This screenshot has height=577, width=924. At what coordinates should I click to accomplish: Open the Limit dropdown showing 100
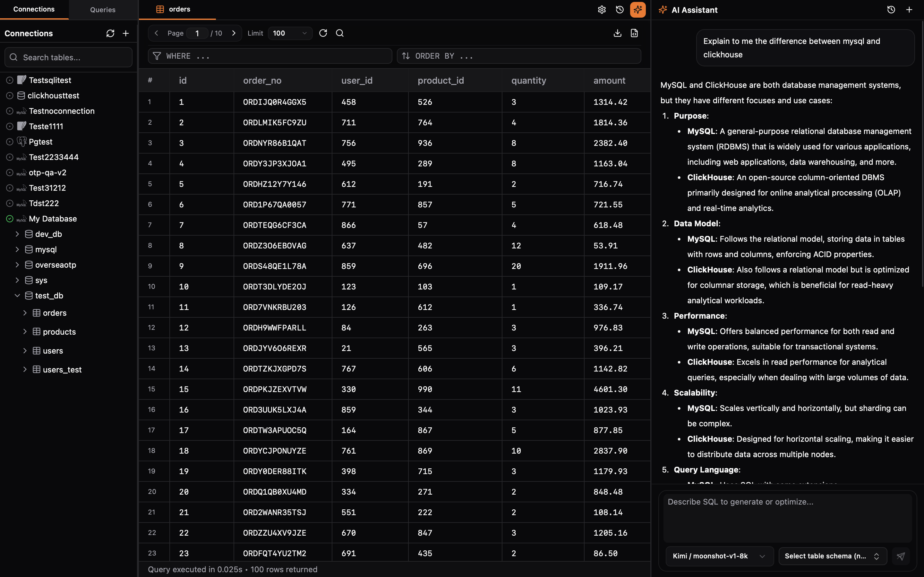point(289,33)
